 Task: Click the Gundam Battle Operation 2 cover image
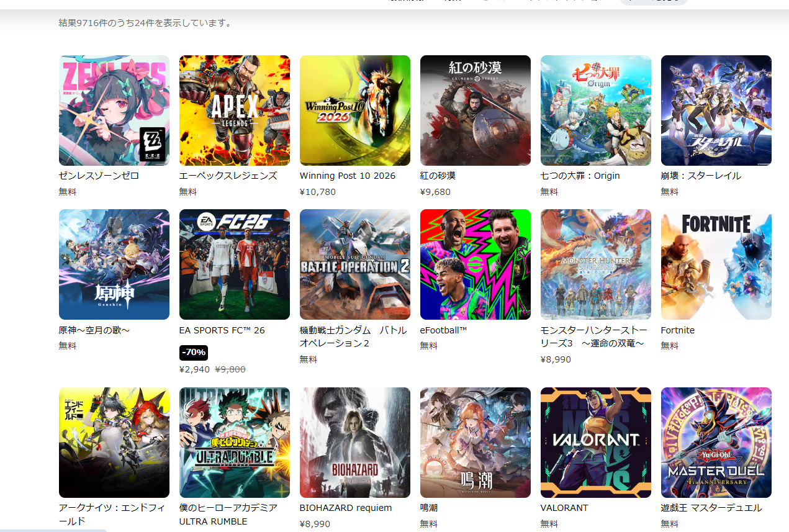355,264
